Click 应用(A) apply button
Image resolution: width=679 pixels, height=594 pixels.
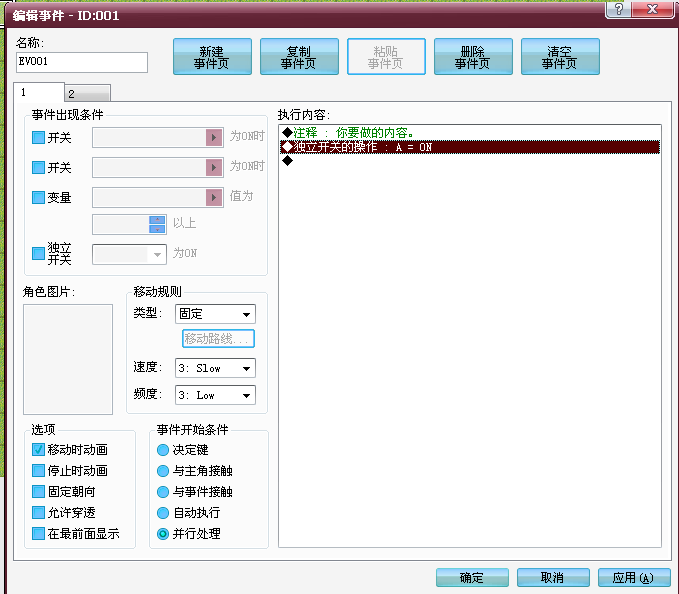pyautogui.click(x=634, y=578)
